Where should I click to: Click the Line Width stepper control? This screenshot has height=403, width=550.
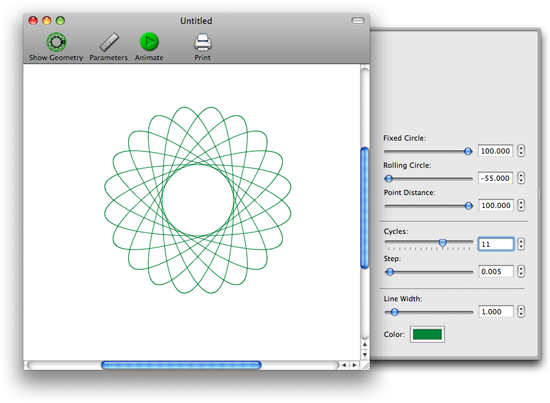pyautogui.click(x=521, y=311)
